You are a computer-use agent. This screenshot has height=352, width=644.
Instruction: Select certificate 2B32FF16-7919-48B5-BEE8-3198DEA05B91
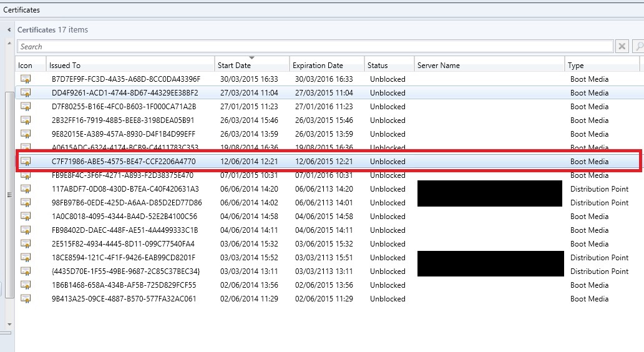123,120
